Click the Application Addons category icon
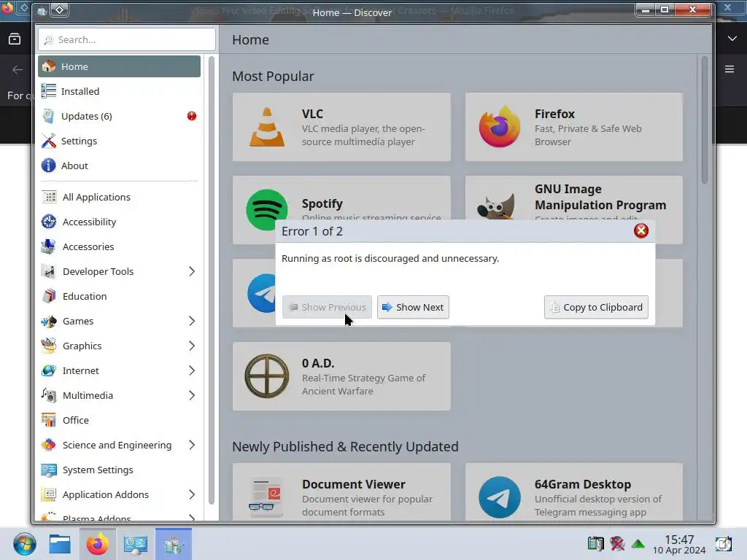The width and height of the screenshot is (747, 560). click(49, 494)
